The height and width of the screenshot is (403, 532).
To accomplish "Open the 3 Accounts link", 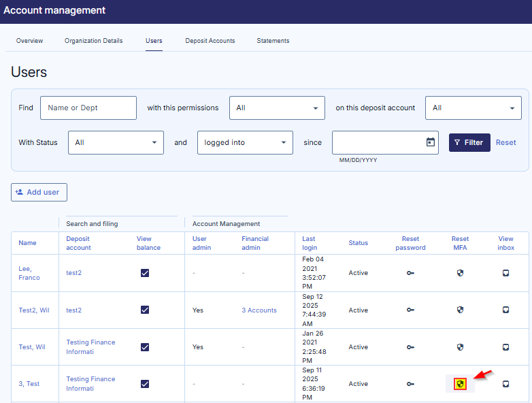I will point(259,310).
